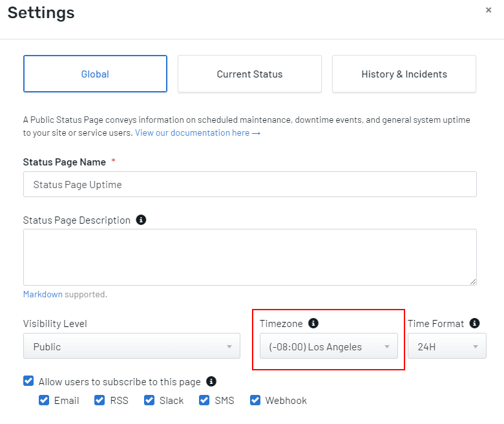Select the Global tab
Viewport: 504px width, 424px height.
[95, 74]
